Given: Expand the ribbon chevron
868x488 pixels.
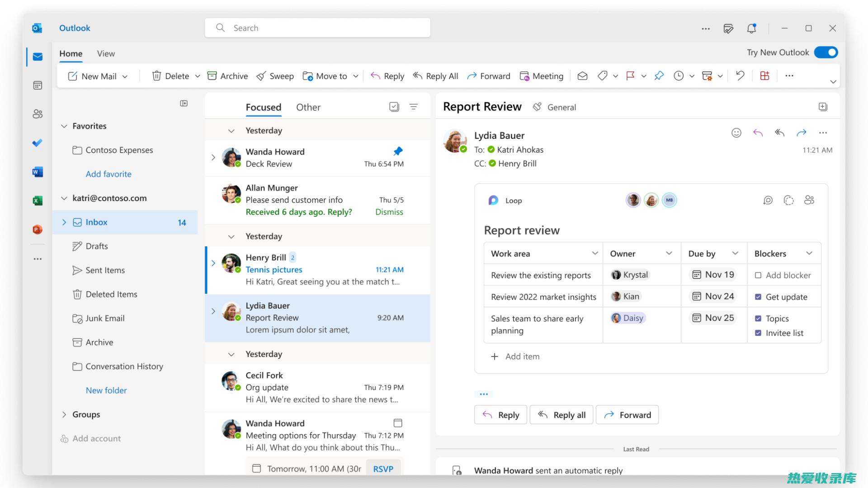Looking at the screenshot, I should click(833, 82).
